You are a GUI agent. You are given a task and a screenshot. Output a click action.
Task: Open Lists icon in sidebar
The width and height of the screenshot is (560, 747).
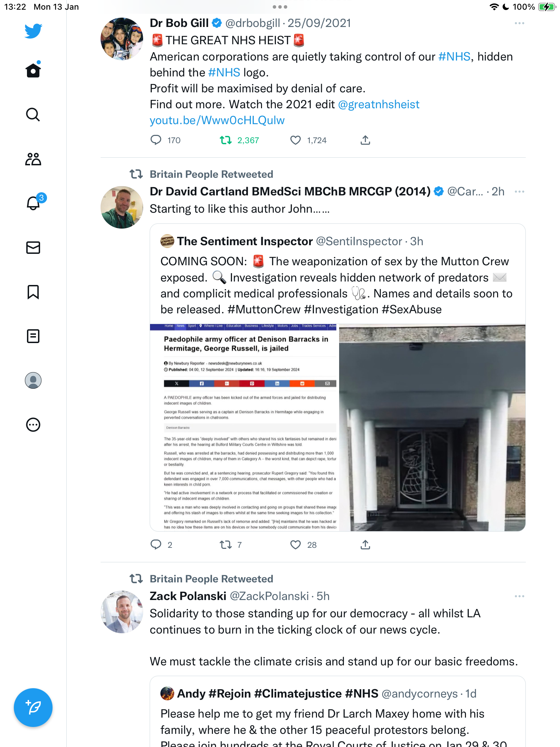pos(33,336)
